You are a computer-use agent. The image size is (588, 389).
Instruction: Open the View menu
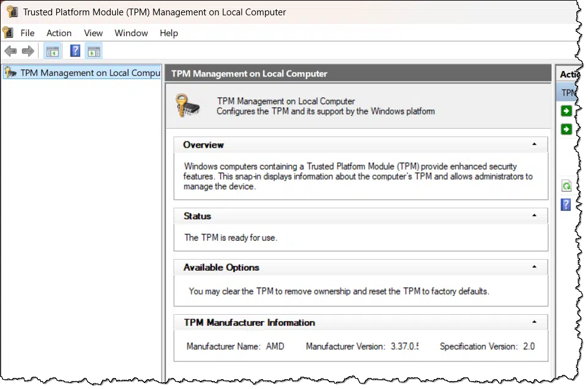pos(93,33)
